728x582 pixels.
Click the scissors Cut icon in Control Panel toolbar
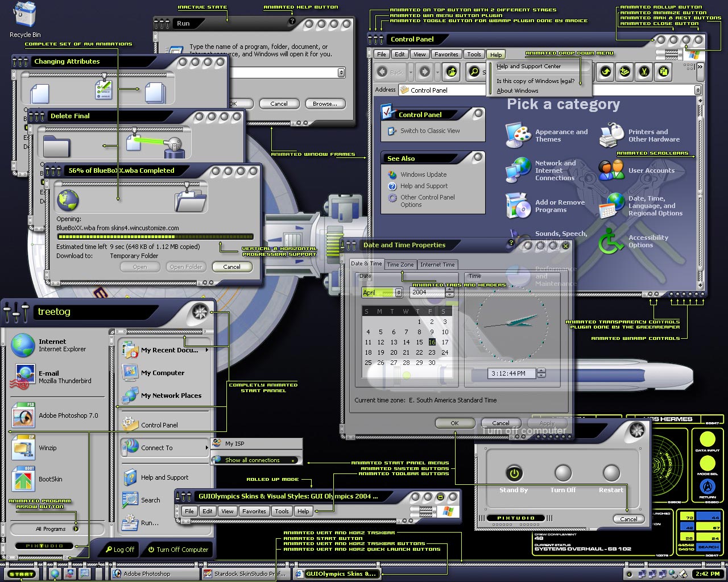(644, 72)
